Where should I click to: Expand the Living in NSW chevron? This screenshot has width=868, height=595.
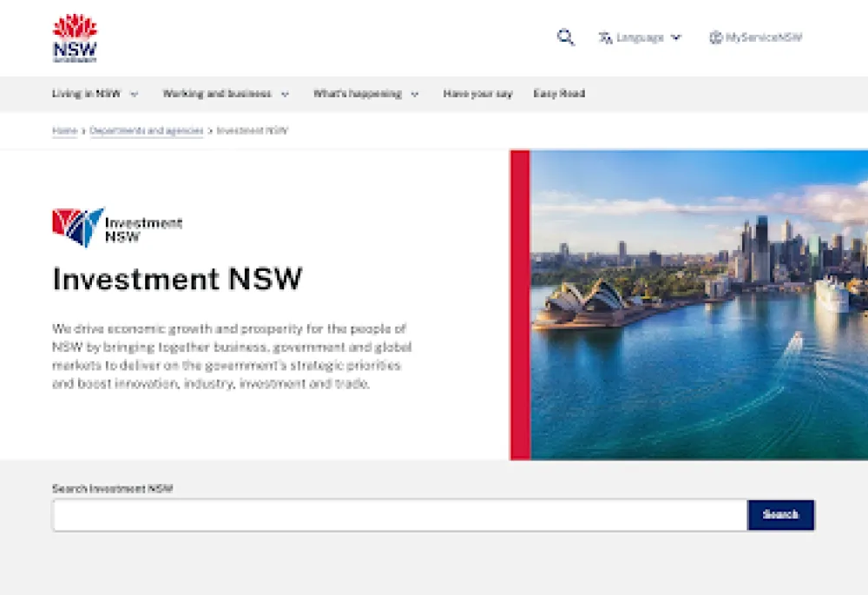134,94
